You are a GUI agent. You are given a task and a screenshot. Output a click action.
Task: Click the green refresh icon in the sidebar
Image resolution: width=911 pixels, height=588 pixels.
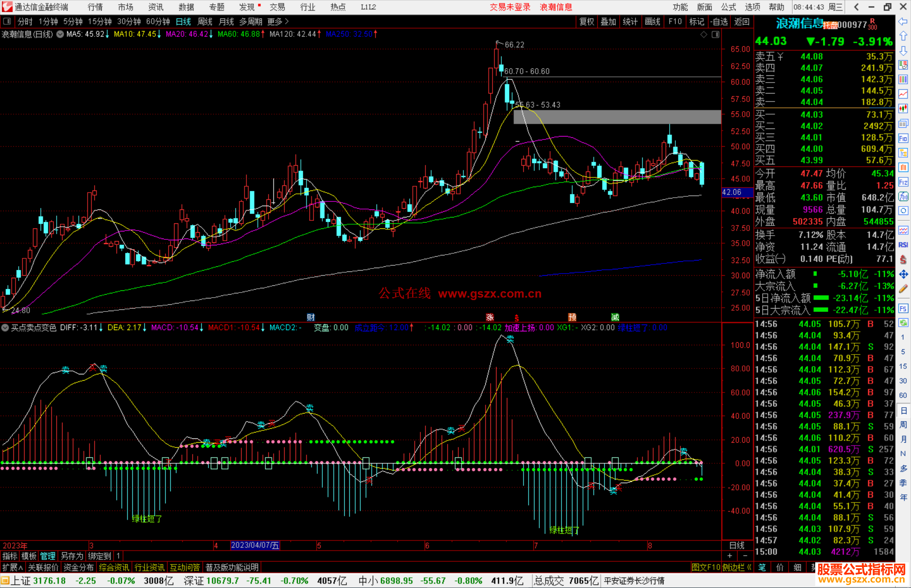[903, 323]
